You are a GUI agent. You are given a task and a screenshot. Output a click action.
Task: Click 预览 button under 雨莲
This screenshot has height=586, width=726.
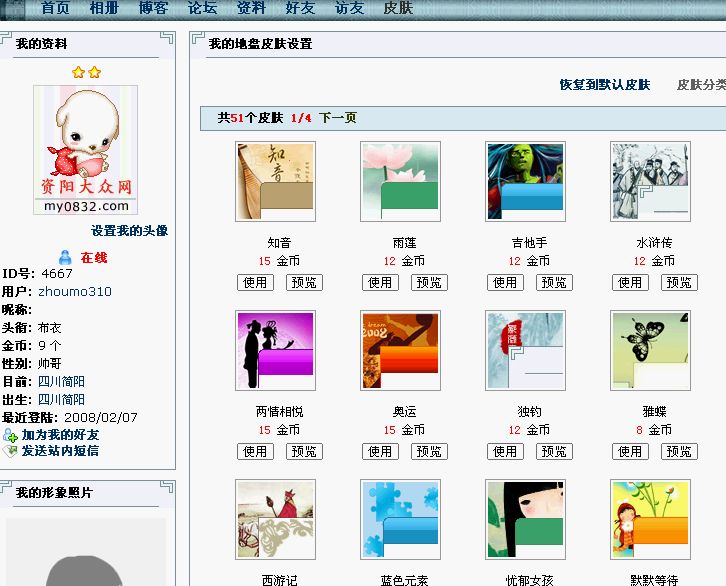click(x=429, y=282)
